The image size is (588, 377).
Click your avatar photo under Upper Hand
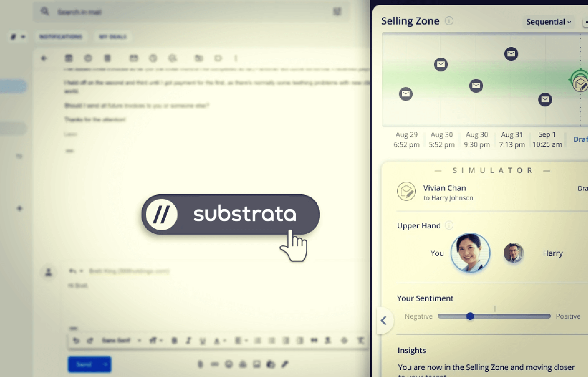coord(470,253)
